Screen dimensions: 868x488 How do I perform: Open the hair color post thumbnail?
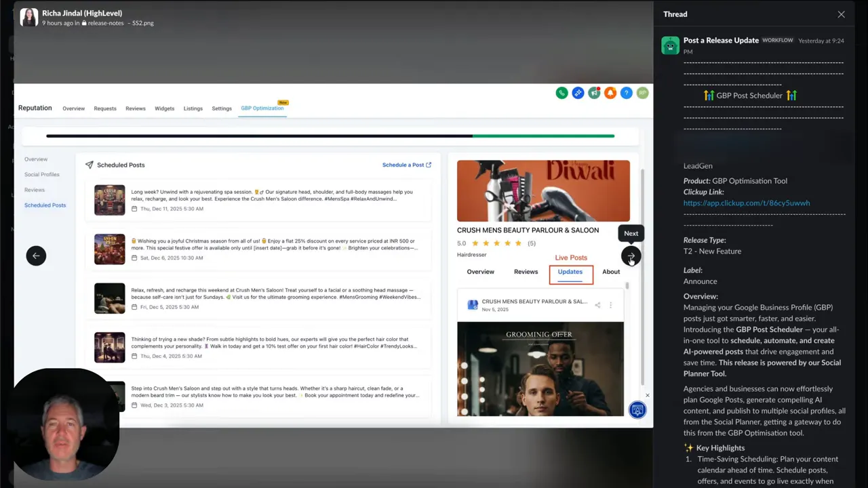tap(109, 347)
